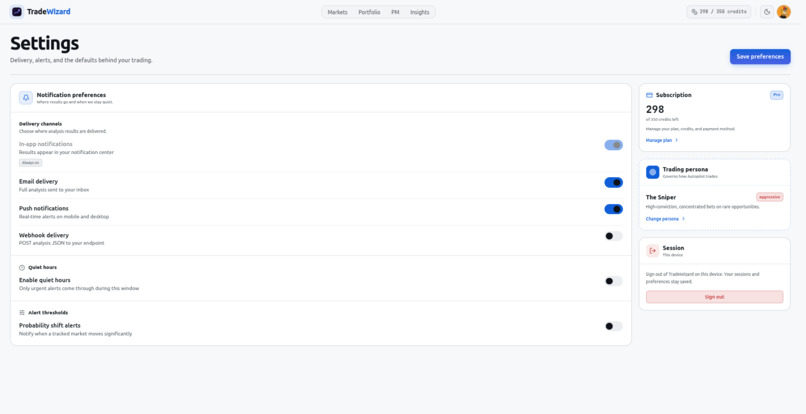Image resolution: width=806 pixels, height=414 pixels.
Task: Click "Full analysis sent to your inbox" text
Action: (54, 190)
